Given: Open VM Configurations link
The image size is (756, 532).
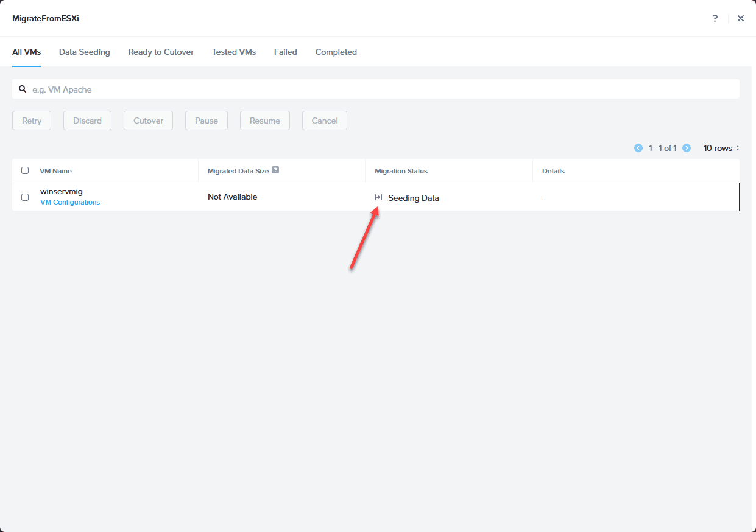Looking at the screenshot, I should click(70, 202).
